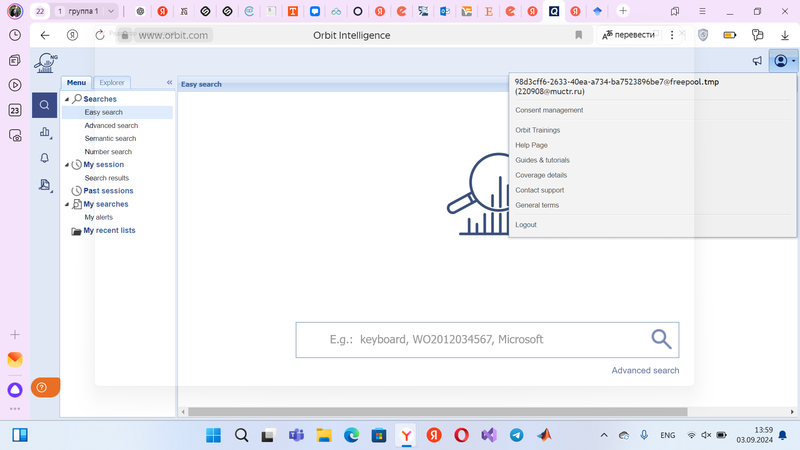Screen dimensions: 800x450
Task: Reload the page with refresh icon
Action: 100,35
